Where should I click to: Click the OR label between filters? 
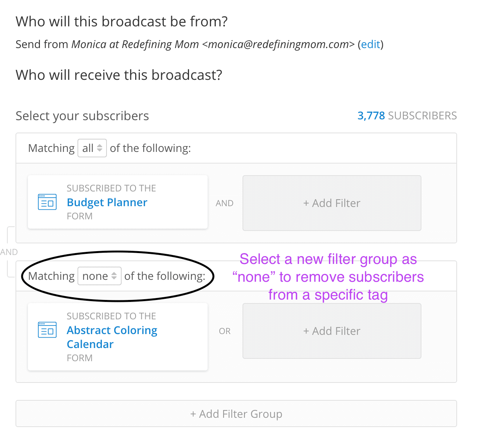click(225, 331)
